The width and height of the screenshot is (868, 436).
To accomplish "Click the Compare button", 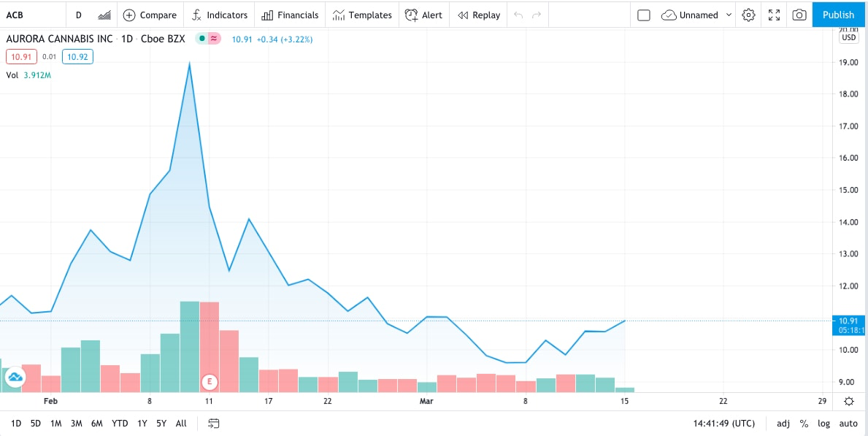I will coord(150,15).
